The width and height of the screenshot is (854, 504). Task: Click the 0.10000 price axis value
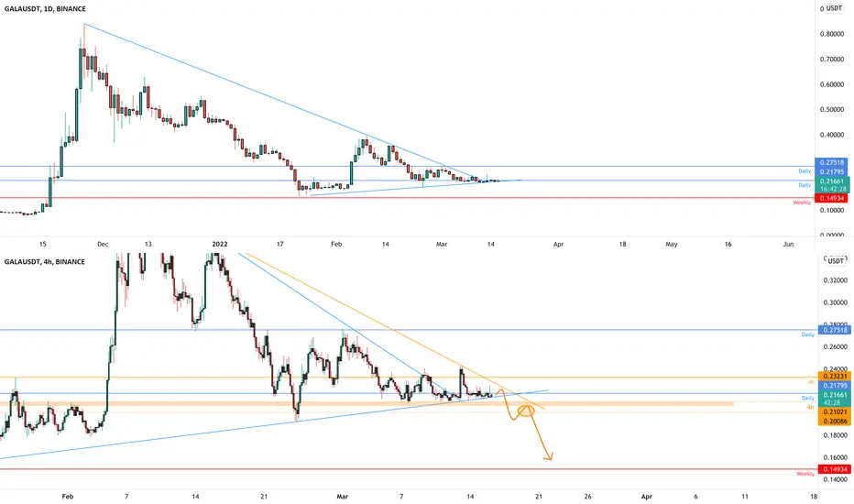832,211
